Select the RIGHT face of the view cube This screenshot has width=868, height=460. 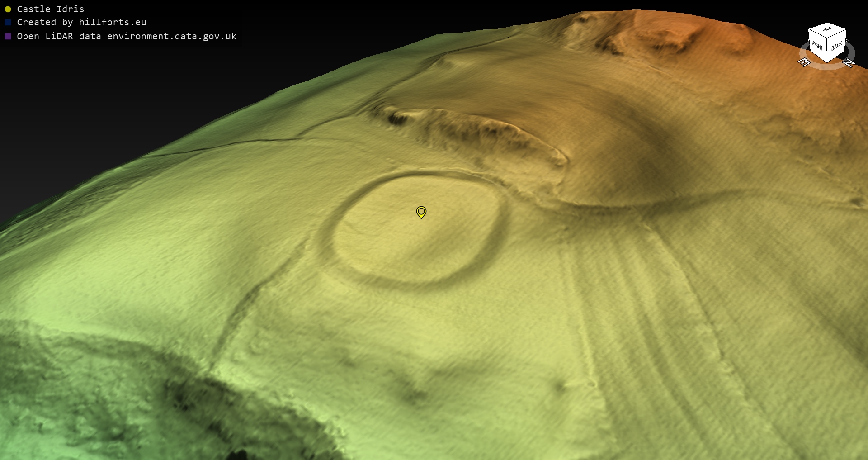pos(817,46)
